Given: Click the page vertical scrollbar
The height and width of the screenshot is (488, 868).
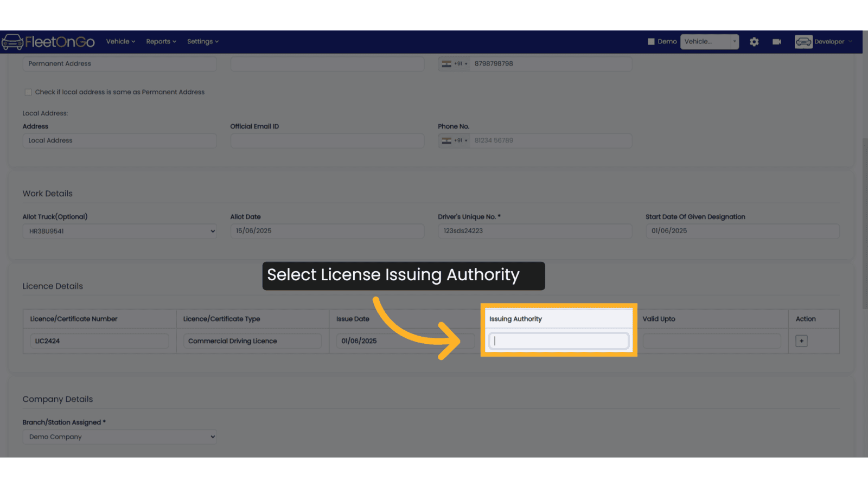Looking at the screenshot, I should [865, 222].
